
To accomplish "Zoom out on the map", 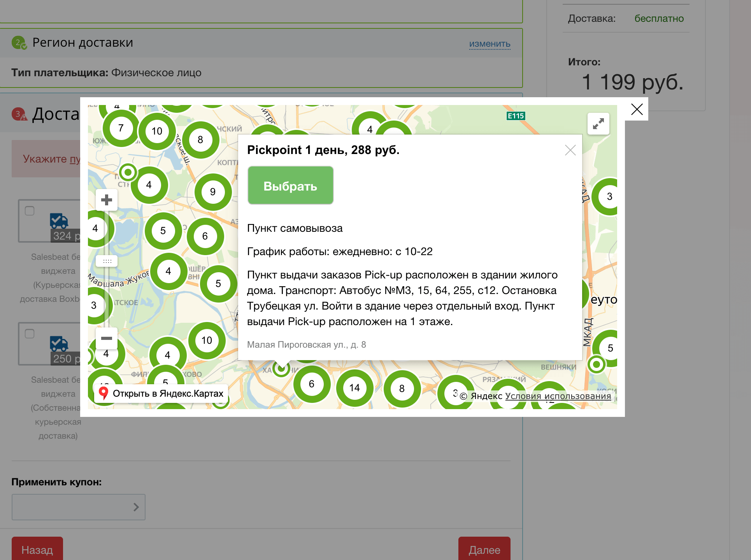I will [x=107, y=338].
